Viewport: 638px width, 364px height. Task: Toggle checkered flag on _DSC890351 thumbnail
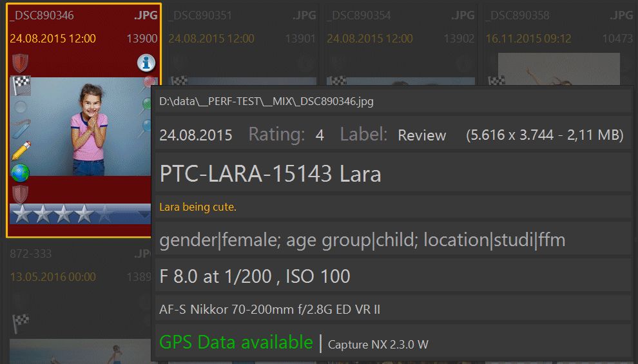coord(179,81)
